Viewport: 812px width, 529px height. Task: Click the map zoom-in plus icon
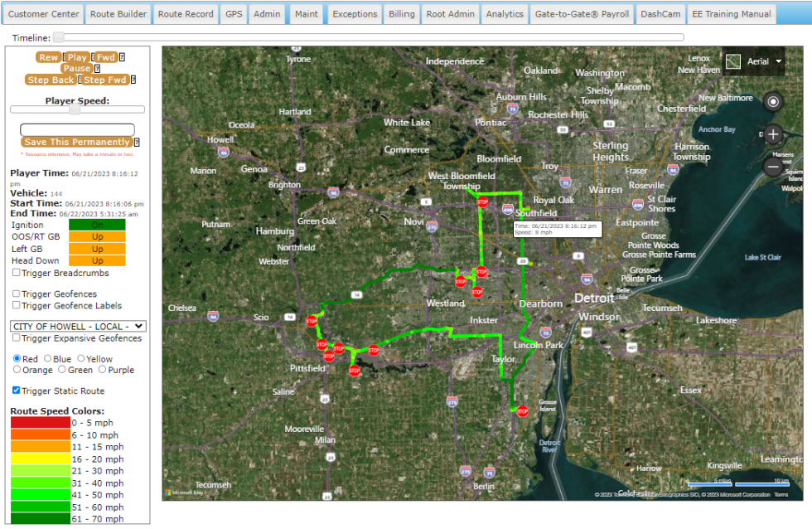tap(772, 133)
